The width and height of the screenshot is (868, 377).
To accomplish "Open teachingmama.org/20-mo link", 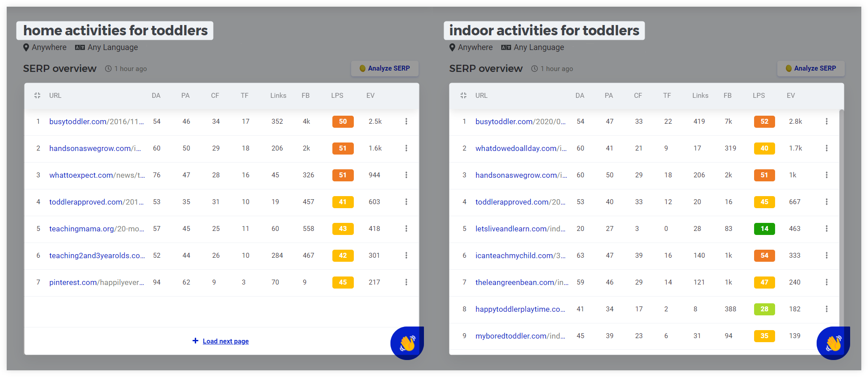I will (x=96, y=229).
